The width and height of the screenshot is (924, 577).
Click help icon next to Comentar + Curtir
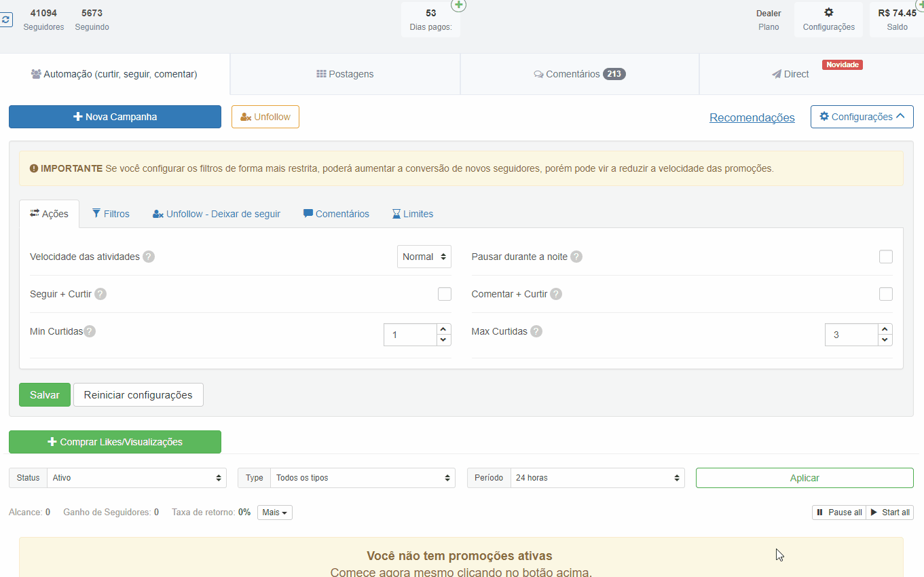556,294
